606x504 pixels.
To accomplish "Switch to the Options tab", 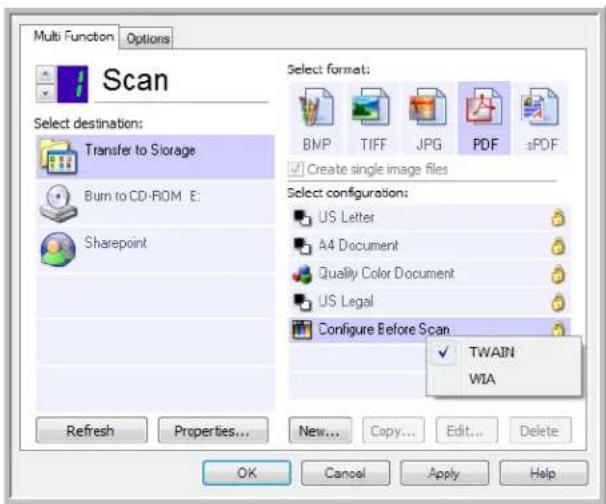I will click(147, 38).
